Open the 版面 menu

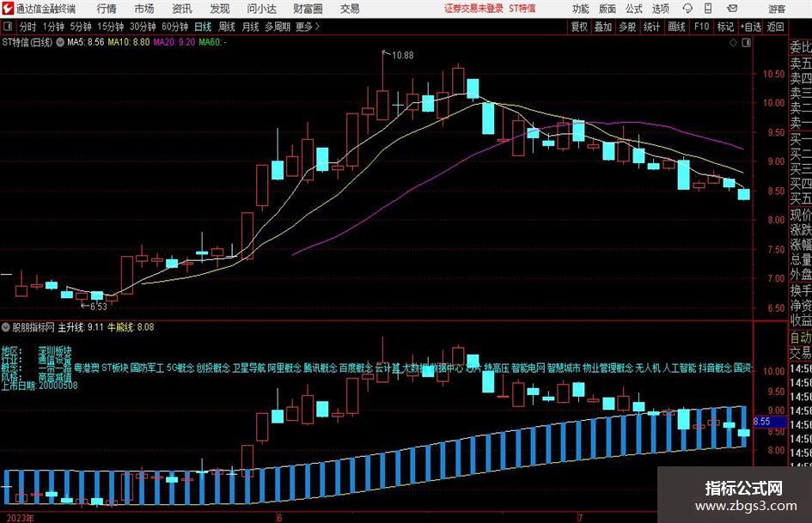(x=607, y=9)
